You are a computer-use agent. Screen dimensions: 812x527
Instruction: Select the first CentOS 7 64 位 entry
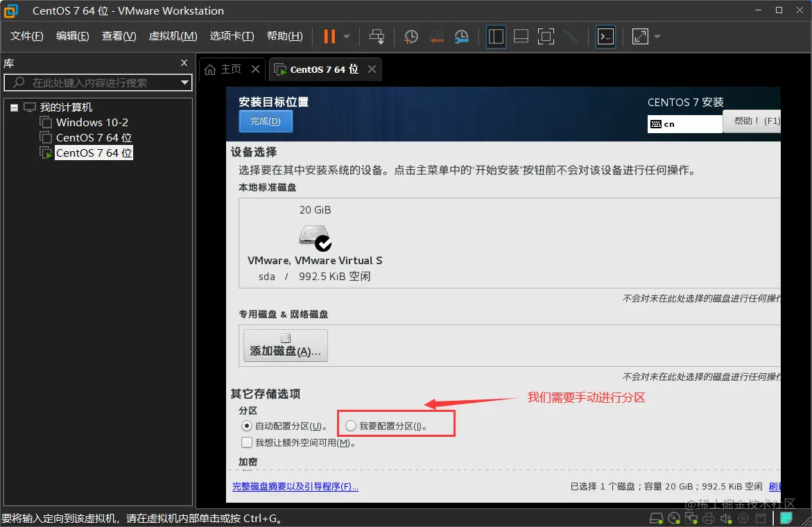[x=94, y=138]
